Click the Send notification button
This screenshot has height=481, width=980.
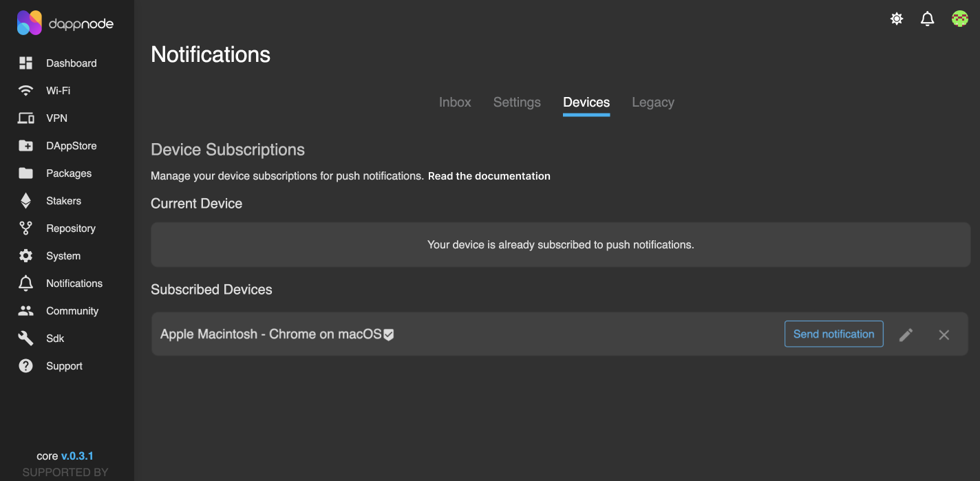833,334
